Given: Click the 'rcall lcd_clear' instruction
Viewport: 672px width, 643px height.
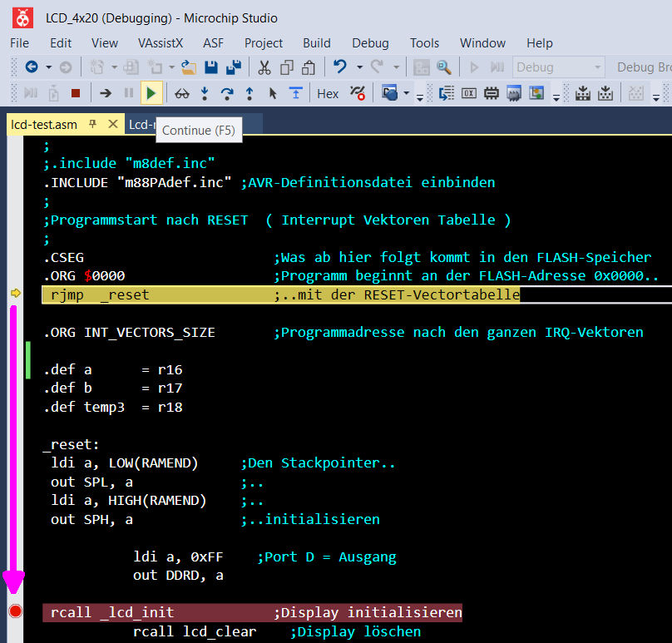Looking at the screenshot, I should (x=195, y=631).
